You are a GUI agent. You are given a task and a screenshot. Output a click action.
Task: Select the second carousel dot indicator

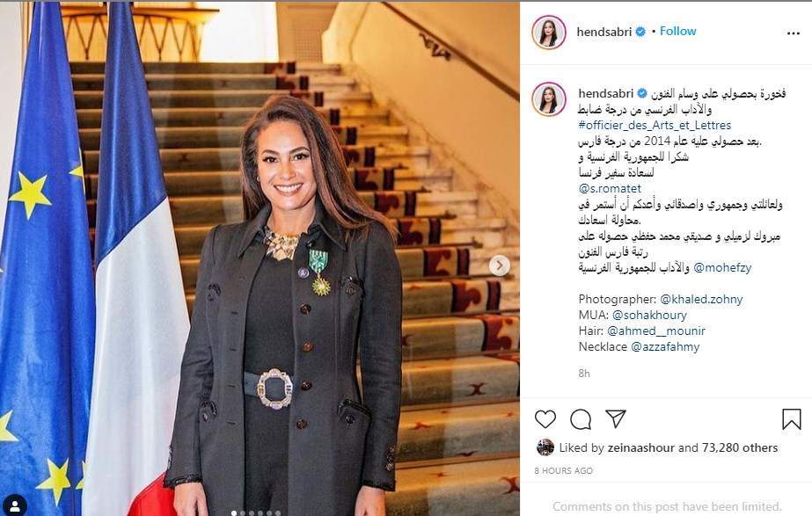tap(242, 513)
